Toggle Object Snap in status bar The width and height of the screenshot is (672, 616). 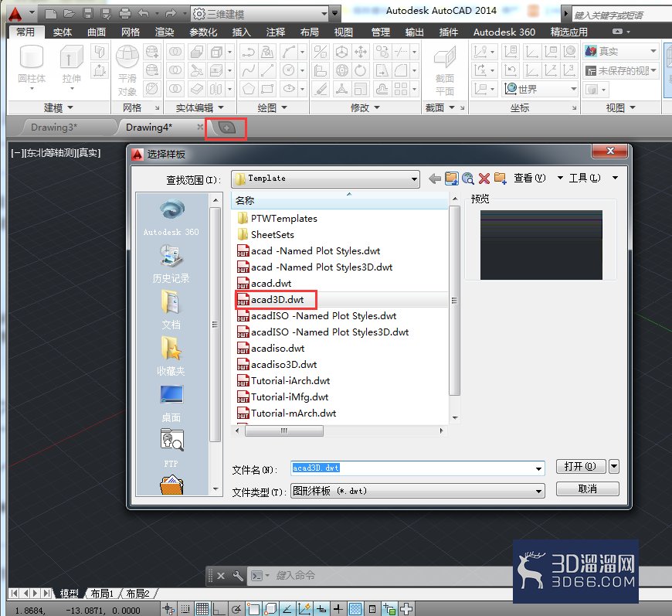[253, 609]
